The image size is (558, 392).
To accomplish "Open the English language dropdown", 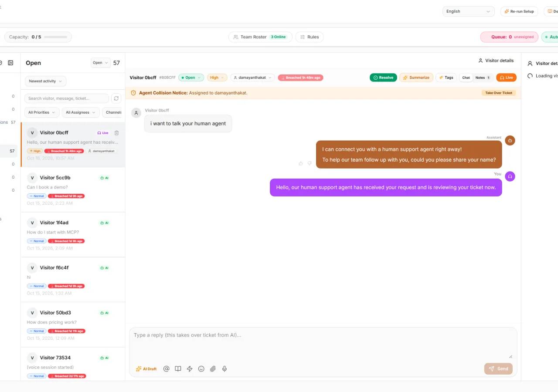I will coord(468,11).
